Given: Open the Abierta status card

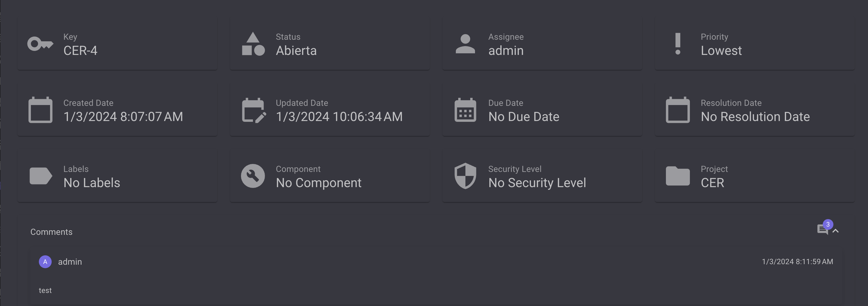Looking at the screenshot, I should 330,44.
